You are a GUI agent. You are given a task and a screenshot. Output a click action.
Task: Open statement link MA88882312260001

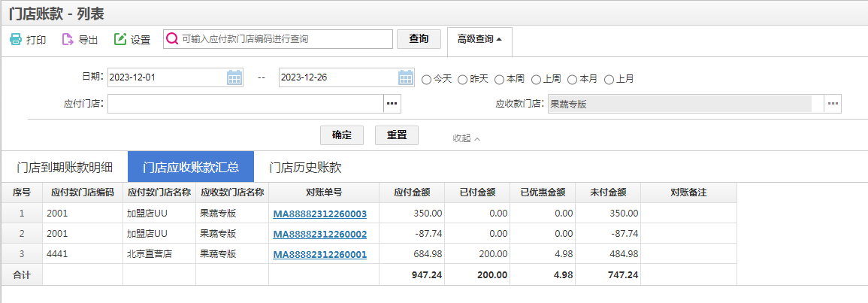(x=319, y=254)
